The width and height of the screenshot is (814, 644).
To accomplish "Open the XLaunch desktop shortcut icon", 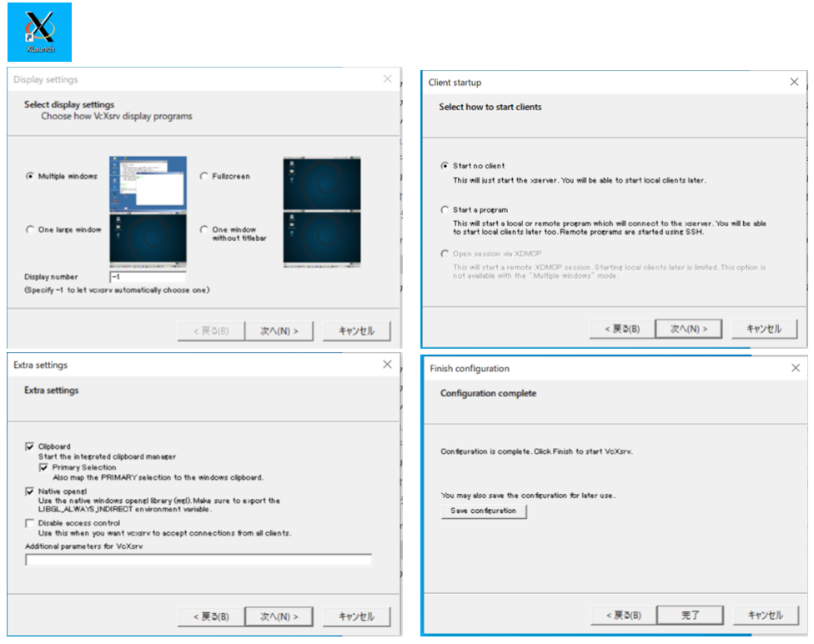I will click(x=39, y=32).
